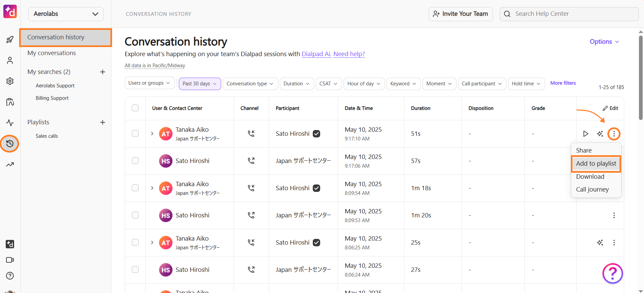
Task: Open Ai summary for 8:06:25 AM call
Action: (x=600, y=243)
